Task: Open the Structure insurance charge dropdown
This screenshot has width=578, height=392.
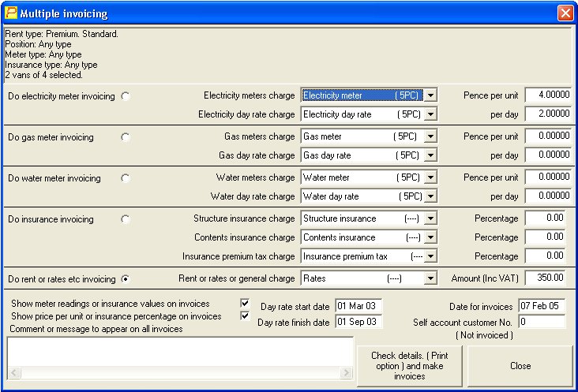Action: tap(430, 218)
